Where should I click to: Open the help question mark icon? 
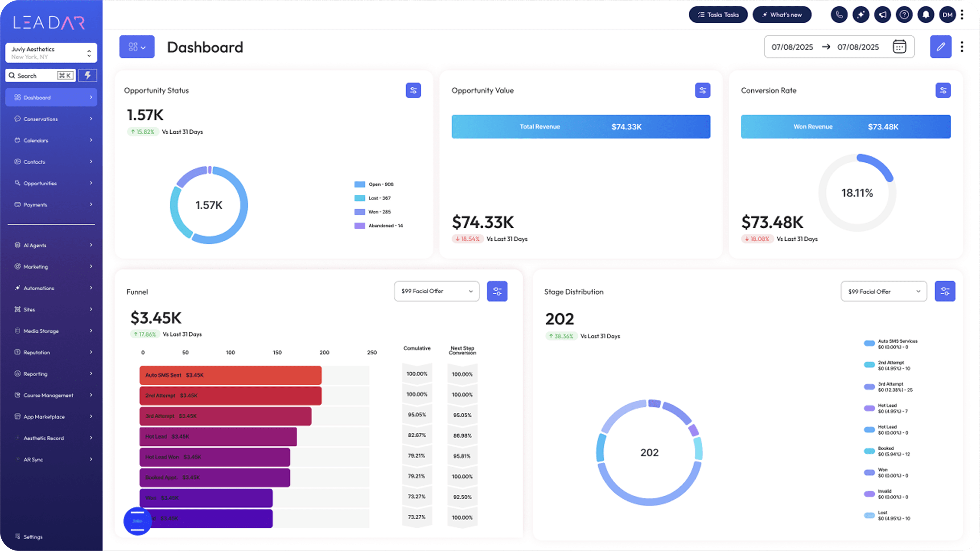click(904, 15)
